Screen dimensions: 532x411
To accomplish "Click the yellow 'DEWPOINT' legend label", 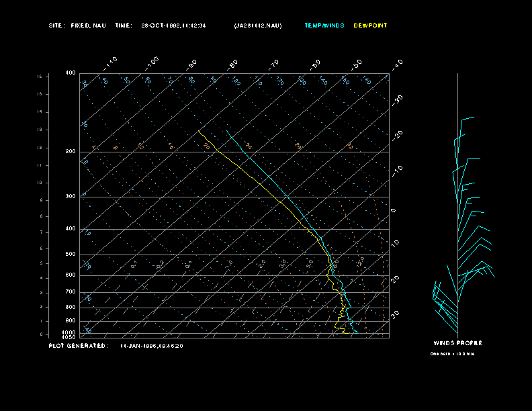I will click(370, 26).
